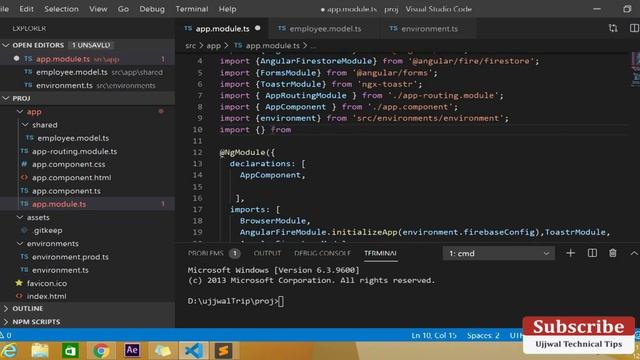Open Sublime Text from the taskbar
The height and width of the screenshot is (360, 640).
pyautogui.click(x=223, y=350)
